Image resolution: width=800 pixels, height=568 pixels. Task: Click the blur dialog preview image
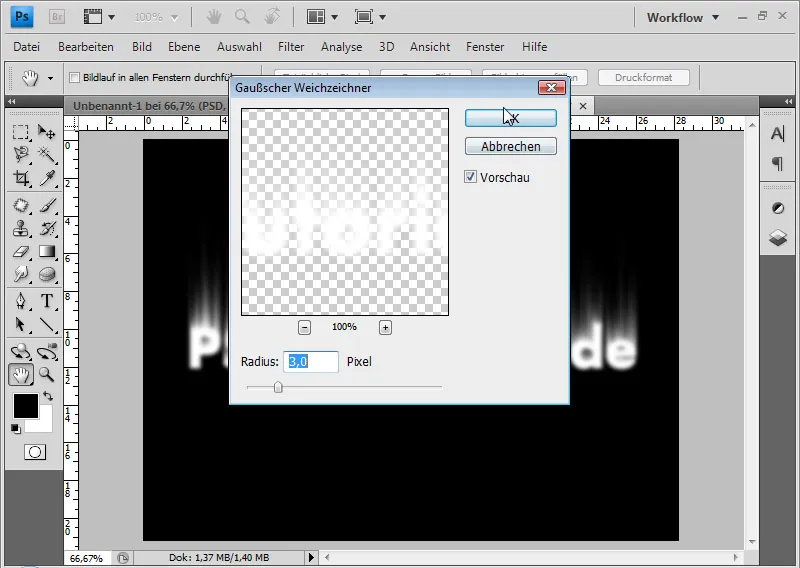(345, 212)
